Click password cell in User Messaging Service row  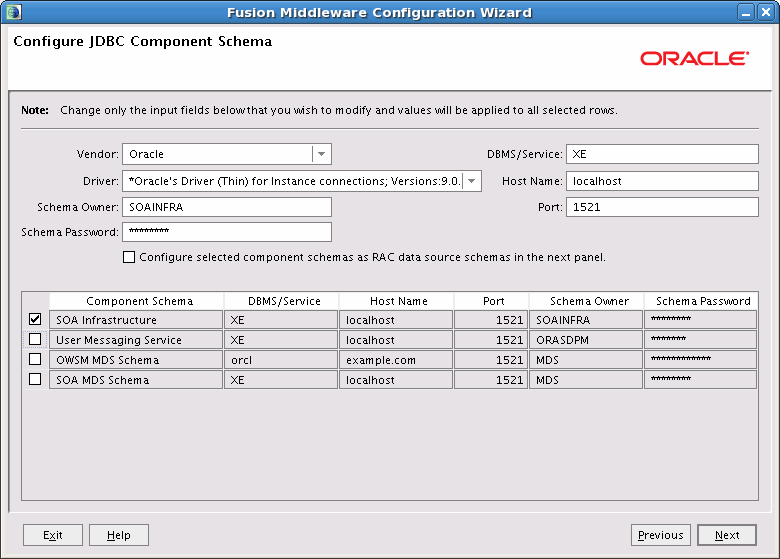pyautogui.click(x=700, y=340)
